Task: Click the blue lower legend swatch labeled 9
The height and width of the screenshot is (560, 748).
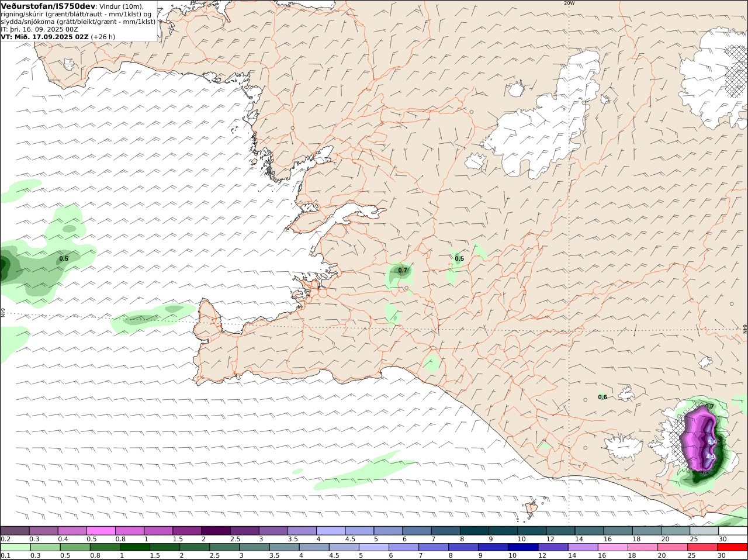Action: (x=493, y=547)
